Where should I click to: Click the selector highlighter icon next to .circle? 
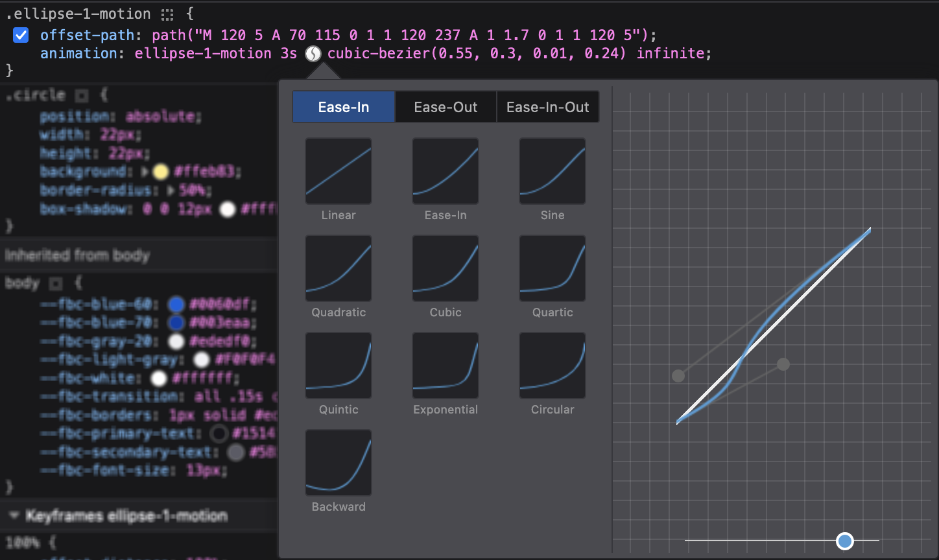coord(82,95)
